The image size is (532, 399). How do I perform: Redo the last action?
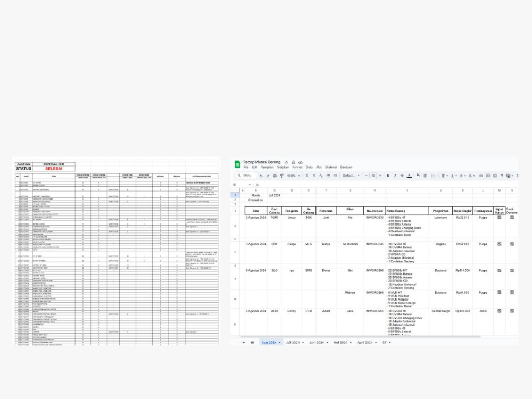tap(268, 176)
